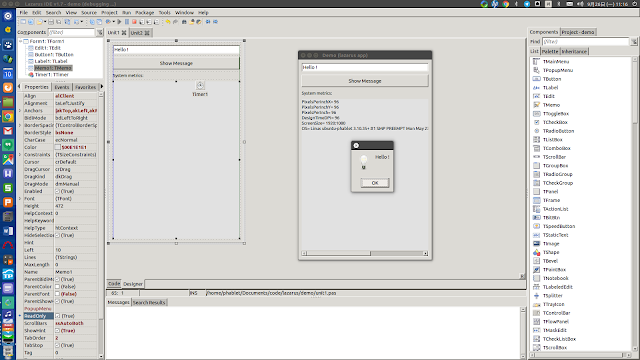Click OK in the Hello message dialog
640x360 pixels.
[x=375, y=183]
